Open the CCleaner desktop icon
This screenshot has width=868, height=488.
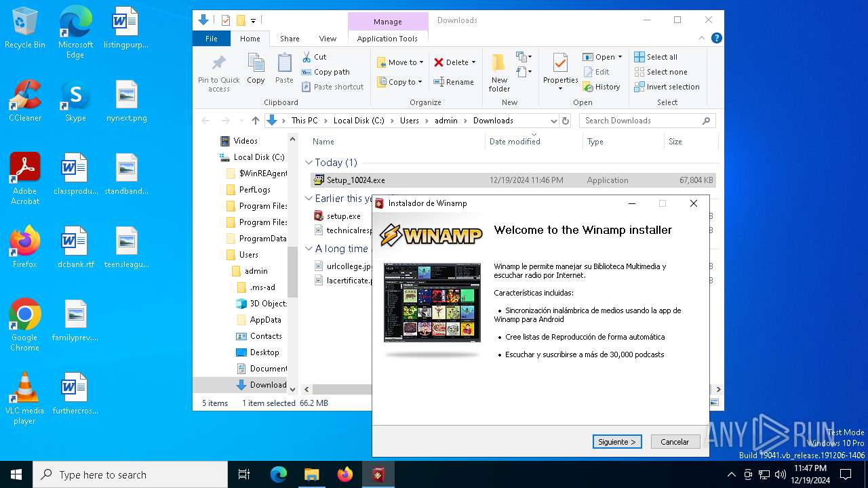[25, 101]
